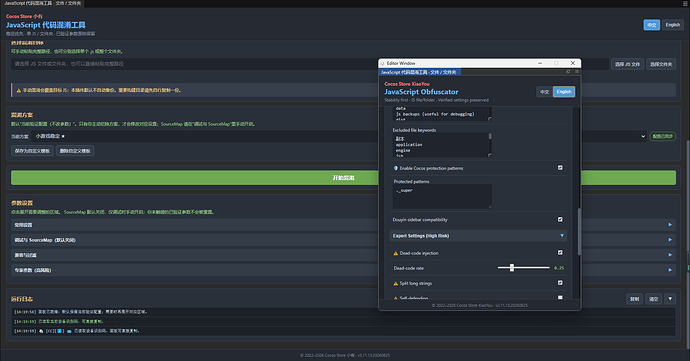Toggle Enable Cocos protection patterns checkbox
690x361 pixels.
[x=560, y=168]
